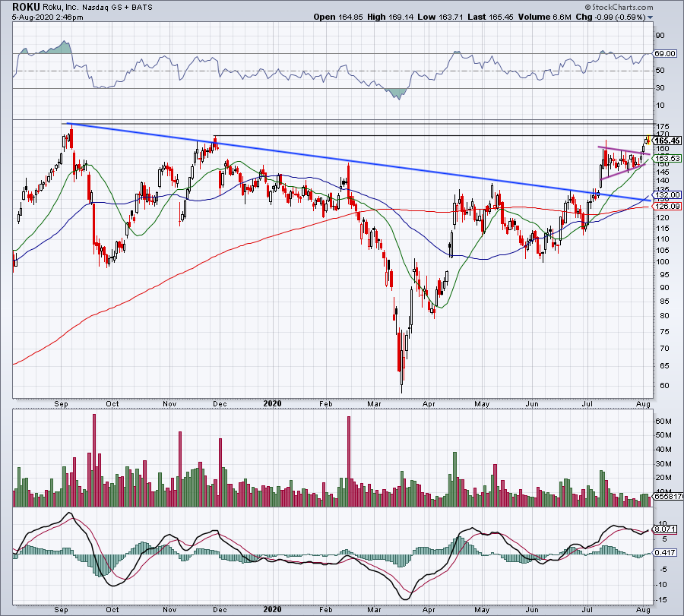Screen dimensions: 684x616
Task: Click the 115 price axis label
Action: point(663,229)
